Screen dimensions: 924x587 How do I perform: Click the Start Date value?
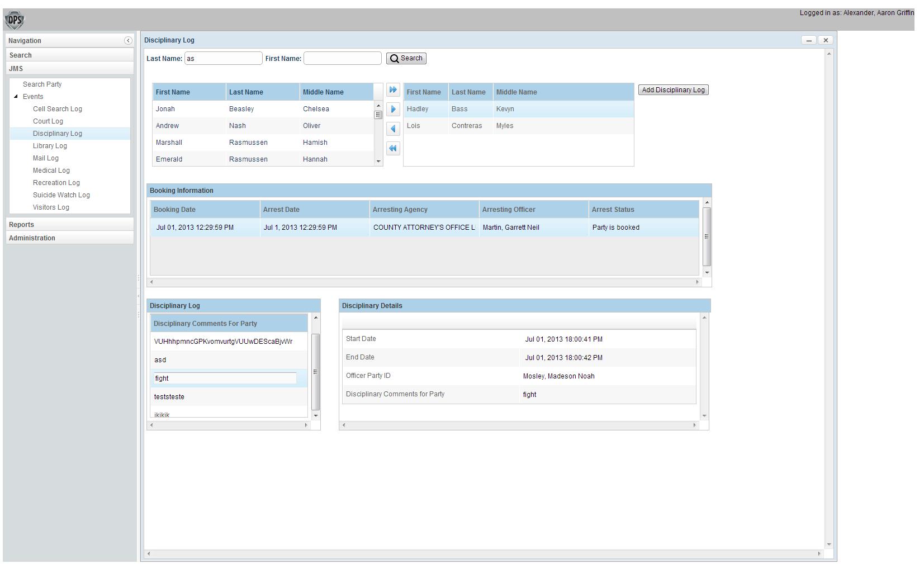point(563,339)
